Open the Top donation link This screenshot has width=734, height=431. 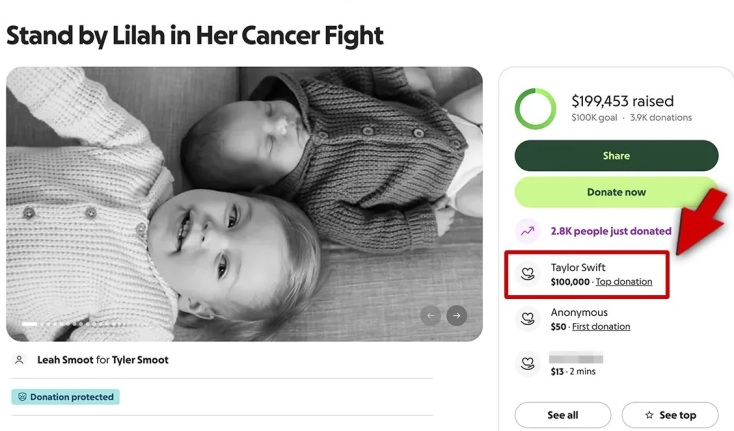click(x=624, y=282)
